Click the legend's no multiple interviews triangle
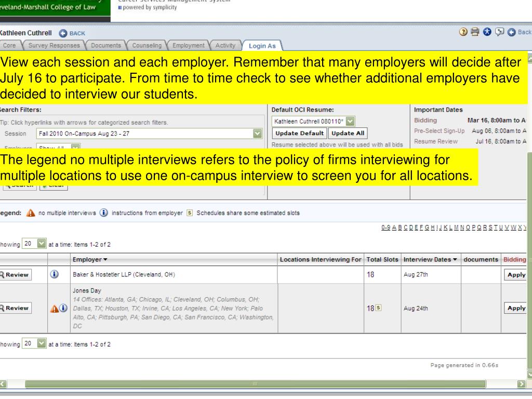532x399 pixels. tap(31, 212)
